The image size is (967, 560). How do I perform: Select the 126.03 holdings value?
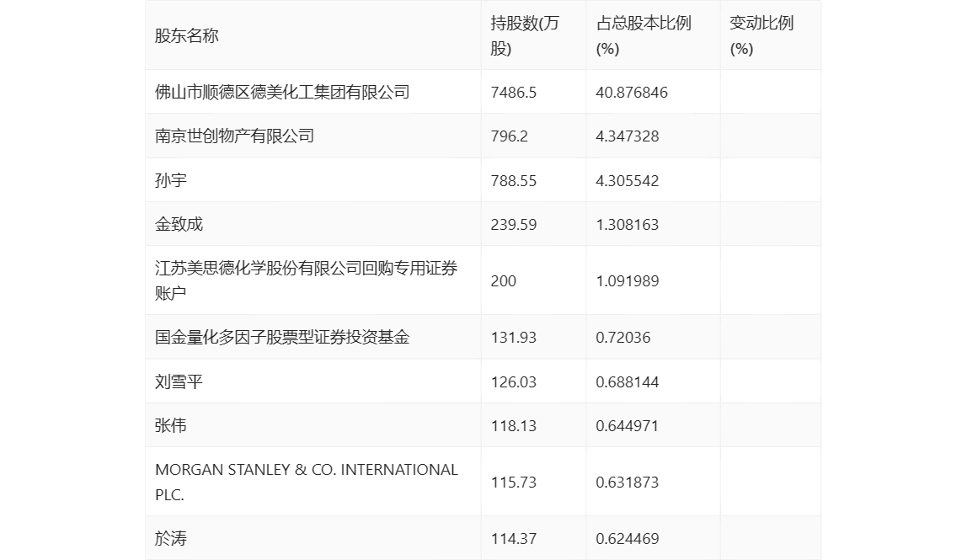513,381
